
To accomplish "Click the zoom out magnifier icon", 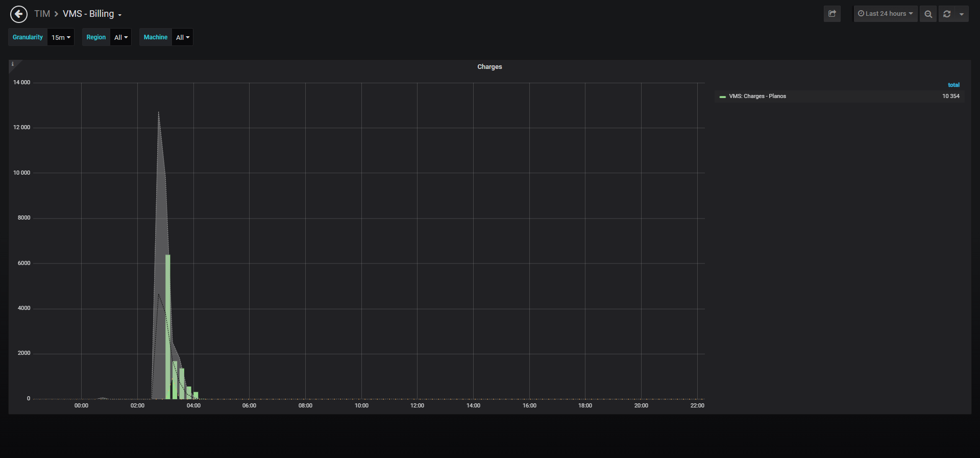I will (x=928, y=14).
